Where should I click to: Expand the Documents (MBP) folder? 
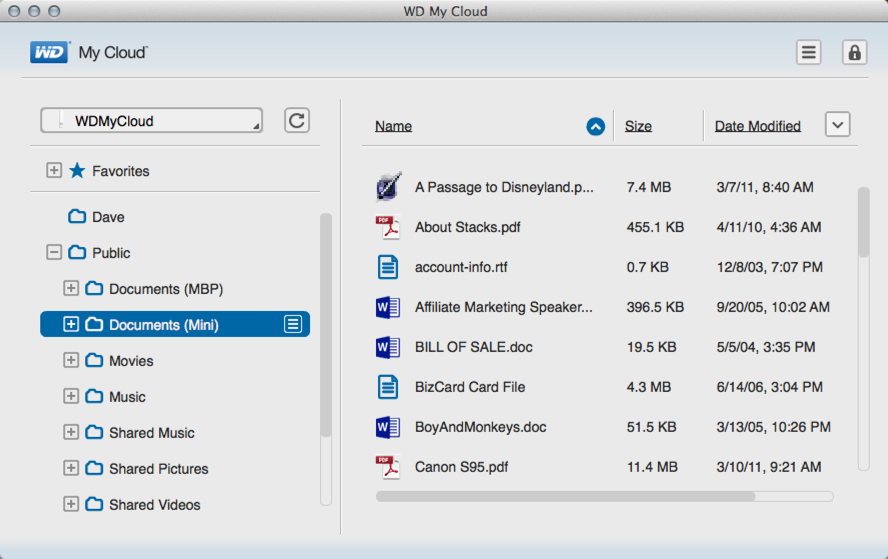click(71, 288)
